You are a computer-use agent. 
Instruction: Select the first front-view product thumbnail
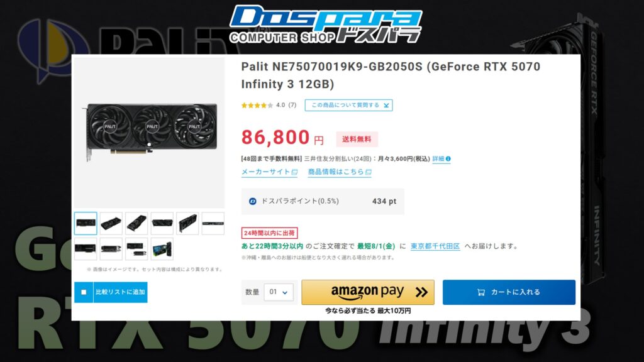(x=86, y=223)
